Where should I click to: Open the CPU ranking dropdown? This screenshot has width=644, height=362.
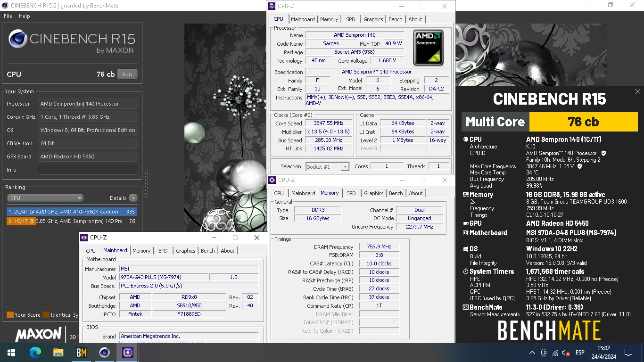pyautogui.click(x=45, y=198)
